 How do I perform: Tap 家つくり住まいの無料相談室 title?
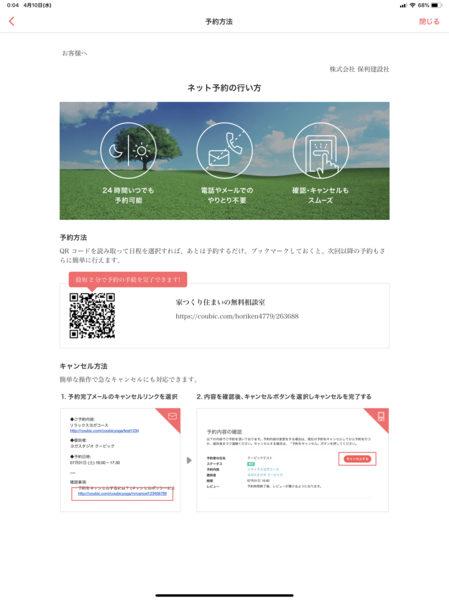pos(220,302)
